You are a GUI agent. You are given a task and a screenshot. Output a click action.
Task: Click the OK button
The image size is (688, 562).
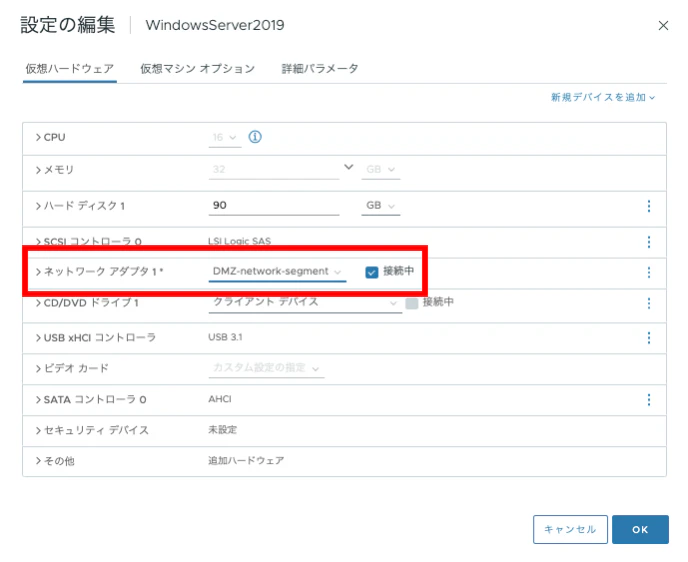point(640,529)
